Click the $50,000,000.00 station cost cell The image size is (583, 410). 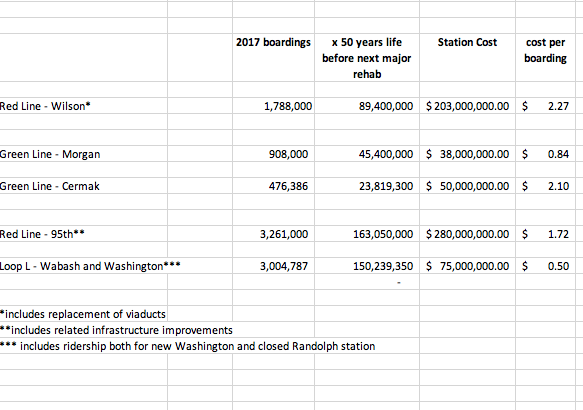(x=467, y=186)
